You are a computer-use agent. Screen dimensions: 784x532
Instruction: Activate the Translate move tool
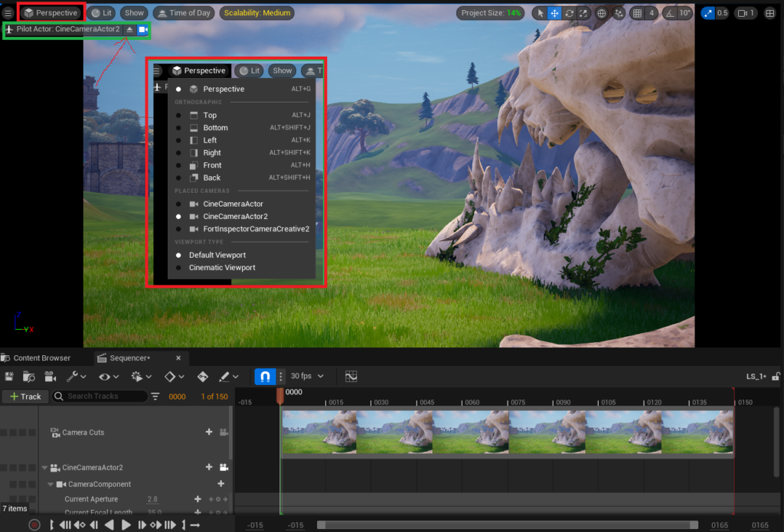pos(554,14)
